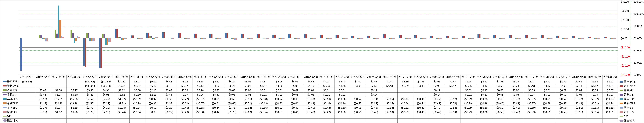Select the 2015/12/31 column header
Screen dimensions: 644x123
pyautogui.click(x=279, y=77)
